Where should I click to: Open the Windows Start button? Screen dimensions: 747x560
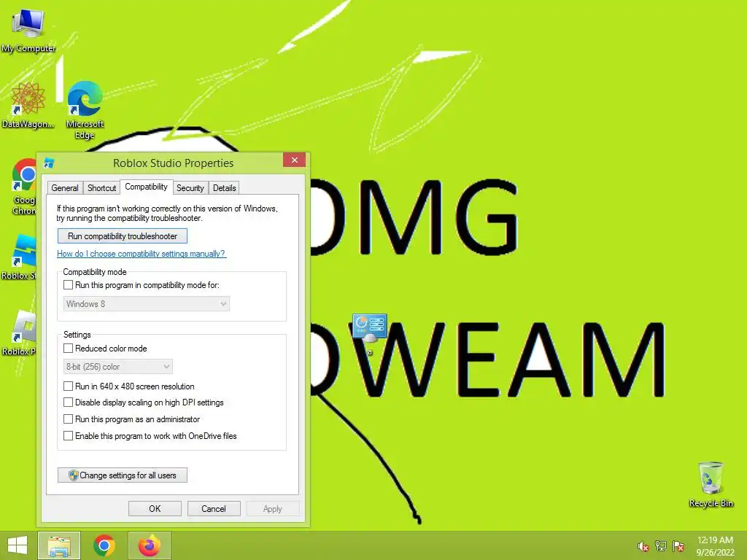pos(18,545)
